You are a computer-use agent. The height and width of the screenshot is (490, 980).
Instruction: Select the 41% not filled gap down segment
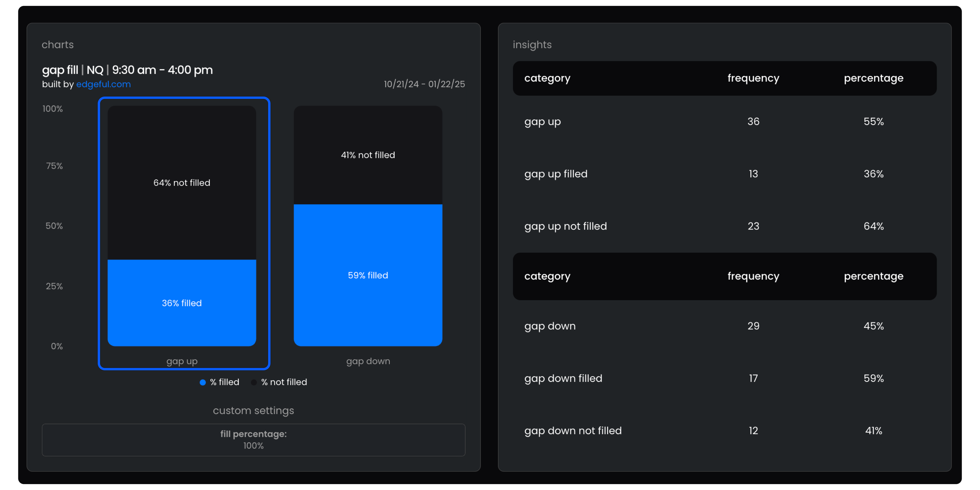click(x=368, y=155)
